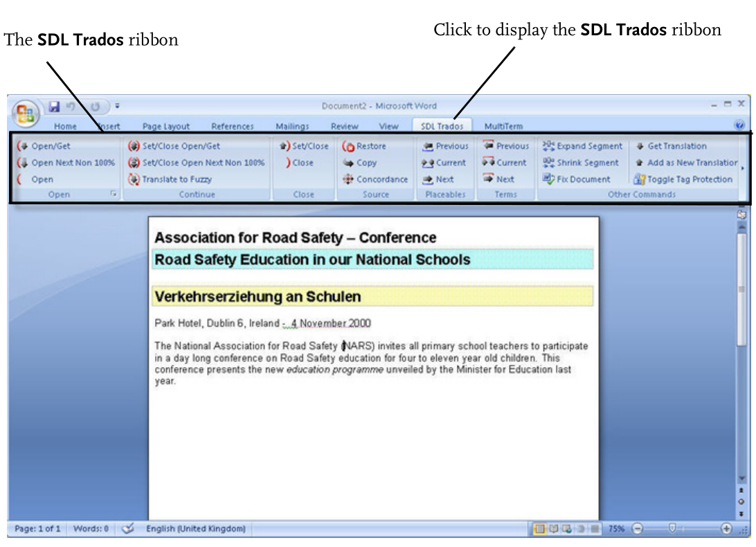Click the Redo icon in Quick Access Toolbar
Image resolution: width=756 pixels, height=547 pixels.
[95, 106]
